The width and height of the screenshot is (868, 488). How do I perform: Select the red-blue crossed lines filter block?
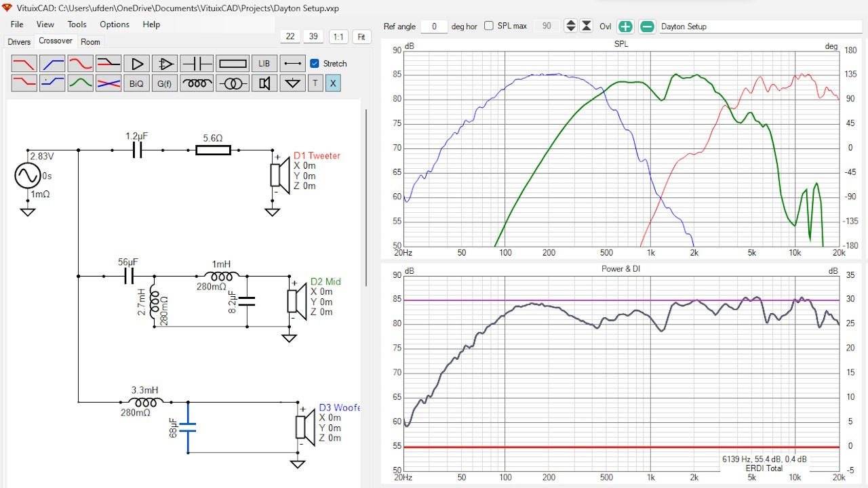pyautogui.click(x=108, y=83)
